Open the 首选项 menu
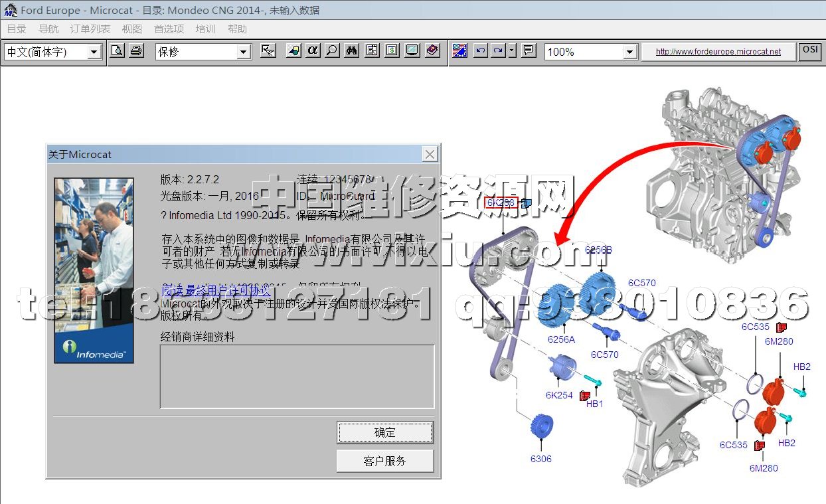The image size is (826, 504). (169, 29)
